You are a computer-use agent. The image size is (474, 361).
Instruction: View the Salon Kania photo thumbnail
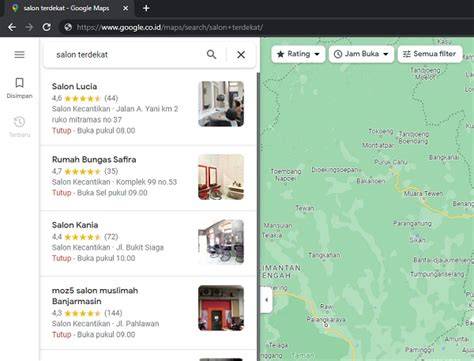point(221,242)
